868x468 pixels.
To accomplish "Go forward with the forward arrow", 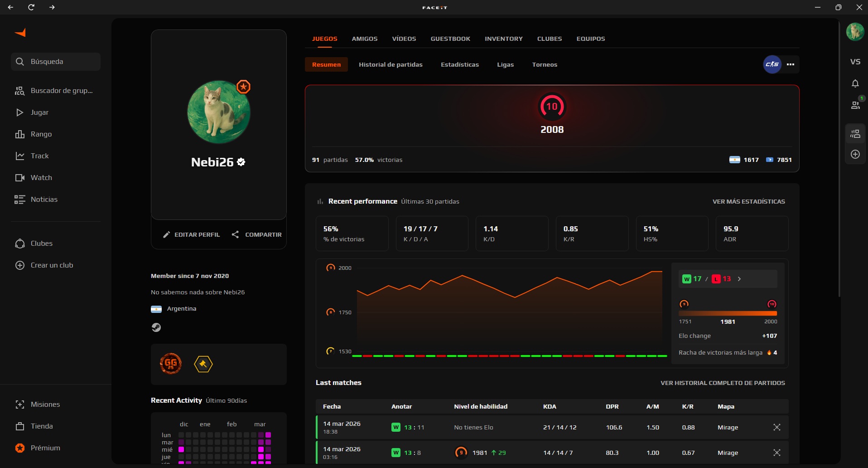I will click(x=52, y=7).
